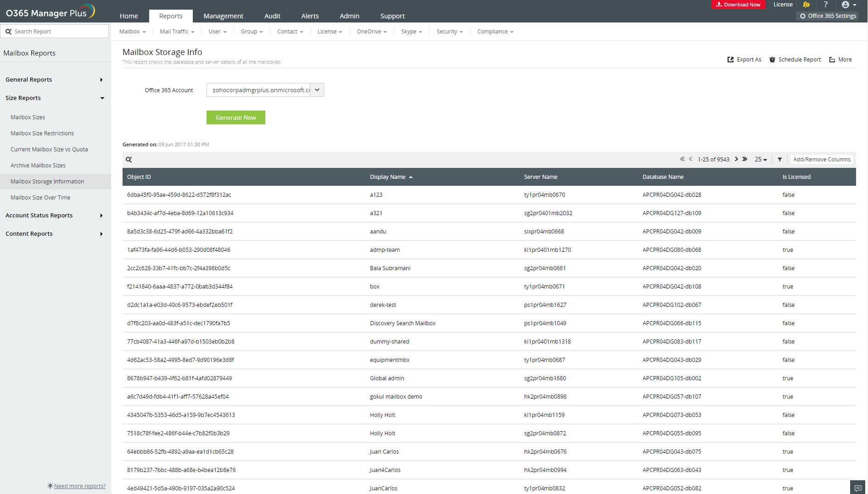Click the Generate Now button

[235, 117]
